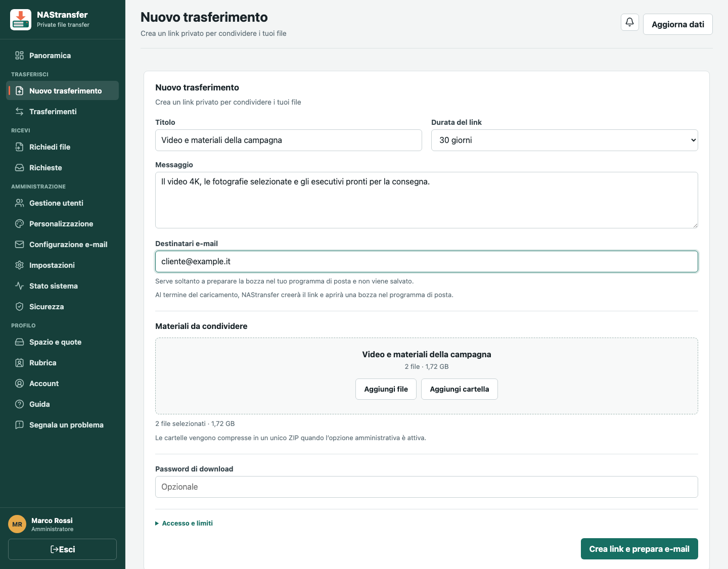
Task: Click the Personalizzazione palette icon
Action: [x=19, y=224]
